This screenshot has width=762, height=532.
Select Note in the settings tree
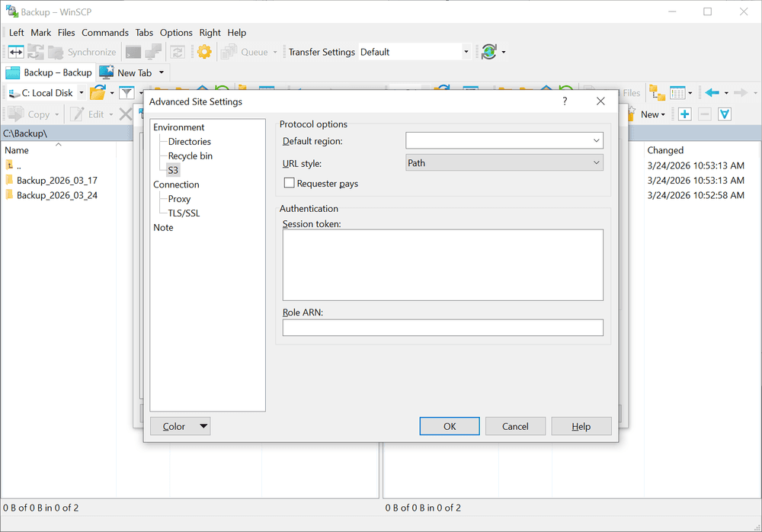click(163, 227)
